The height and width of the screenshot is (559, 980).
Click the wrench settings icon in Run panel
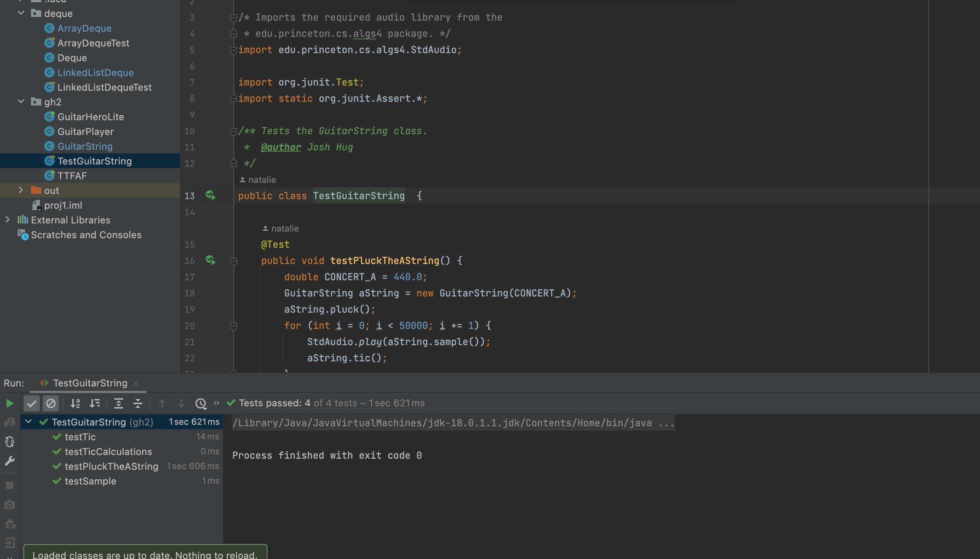(10, 461)
